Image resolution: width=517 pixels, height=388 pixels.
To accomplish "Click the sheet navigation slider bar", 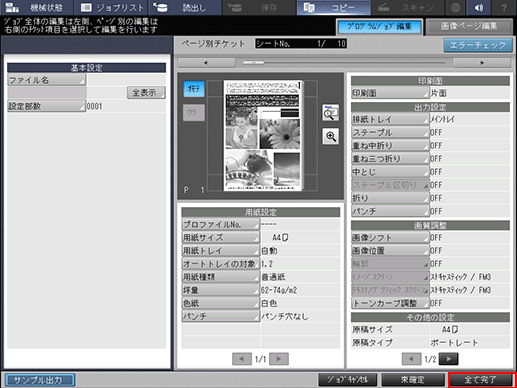I will point(344,63).
